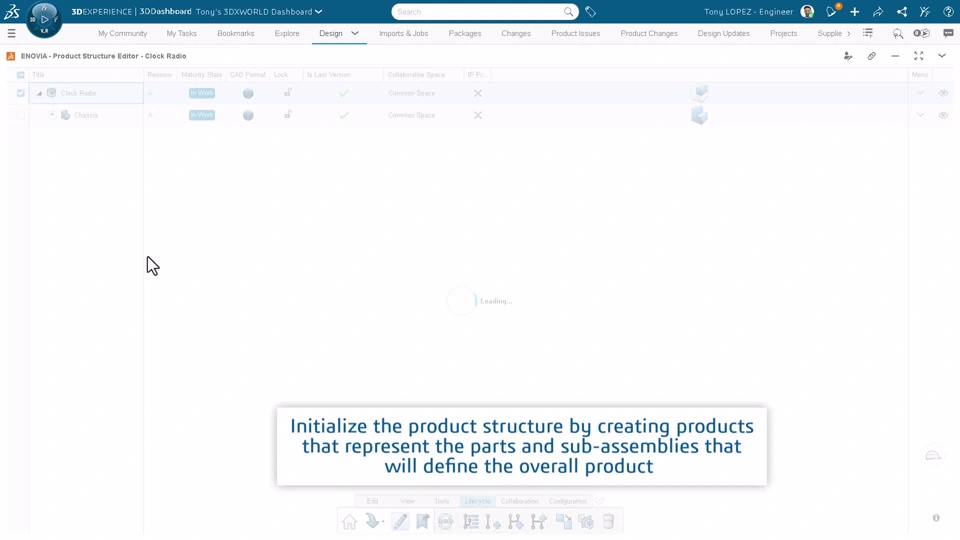Image resolution: width=960 pixels, height=540 pixels.
Task: Click the I-shaped plus icon
Action: coord(493,522)
